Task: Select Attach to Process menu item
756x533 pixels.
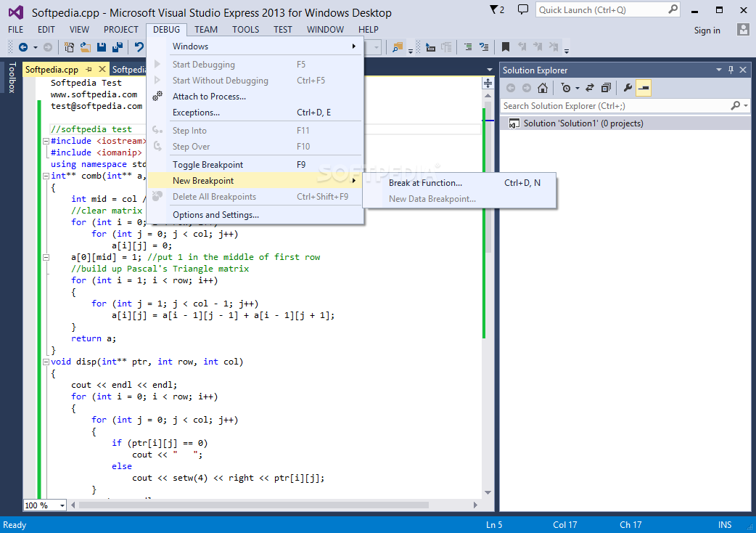Action: pos(255,97)
